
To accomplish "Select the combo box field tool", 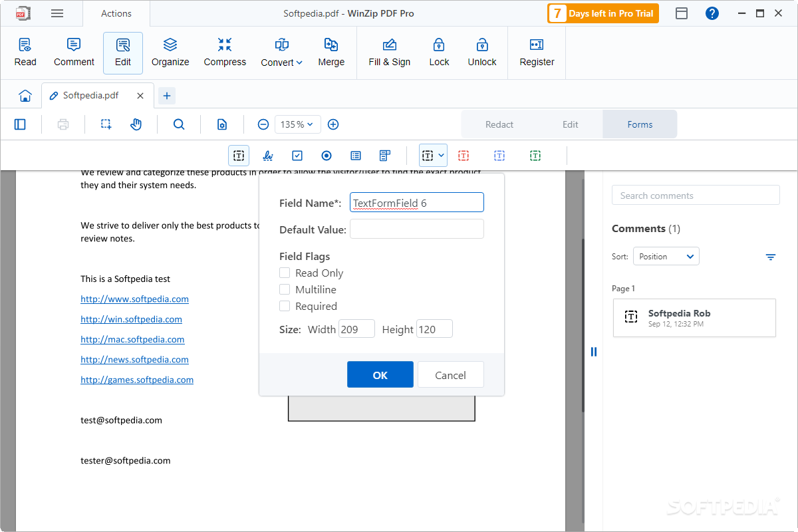I will [385, 156].
